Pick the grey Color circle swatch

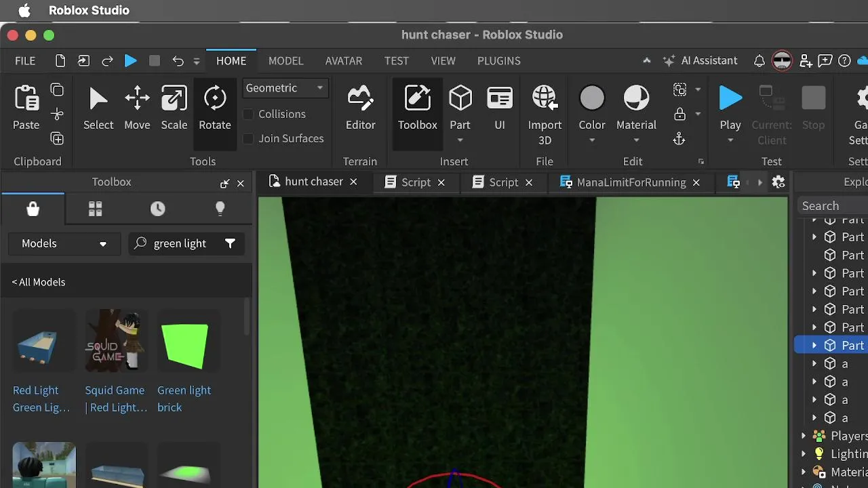[x=592, y=99]
